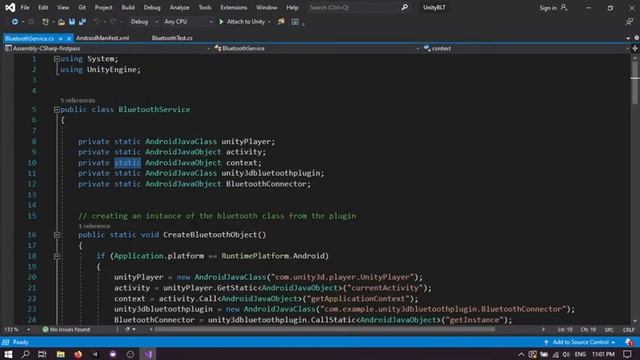
Task: Open the Extensions menu
Action: 233,7
